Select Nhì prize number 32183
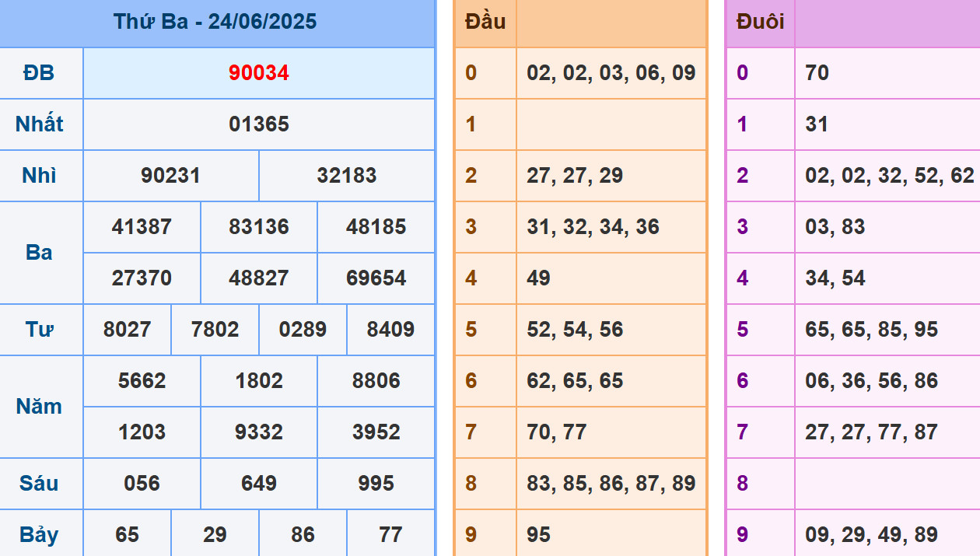Image resolution: width=980 pixels, height=556 pixels. point(347,176)
